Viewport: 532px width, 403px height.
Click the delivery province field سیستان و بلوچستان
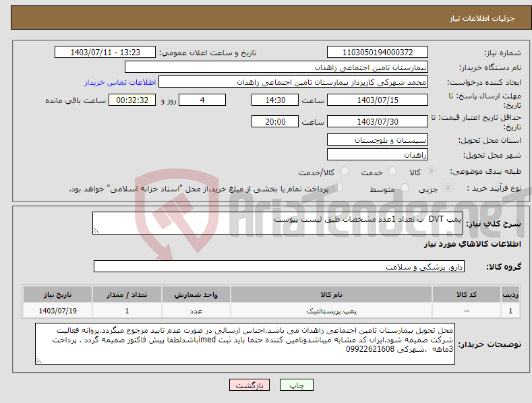coord(378,139)
